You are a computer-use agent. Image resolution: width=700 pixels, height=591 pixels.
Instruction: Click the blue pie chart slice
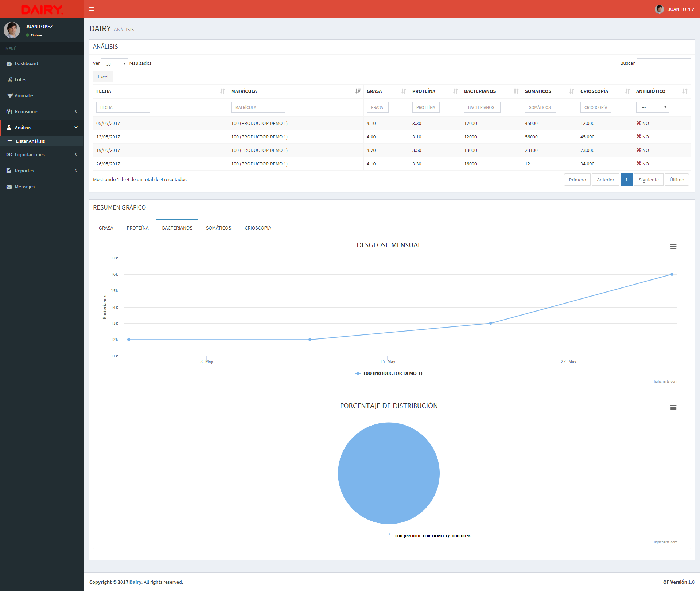(389, 473)
